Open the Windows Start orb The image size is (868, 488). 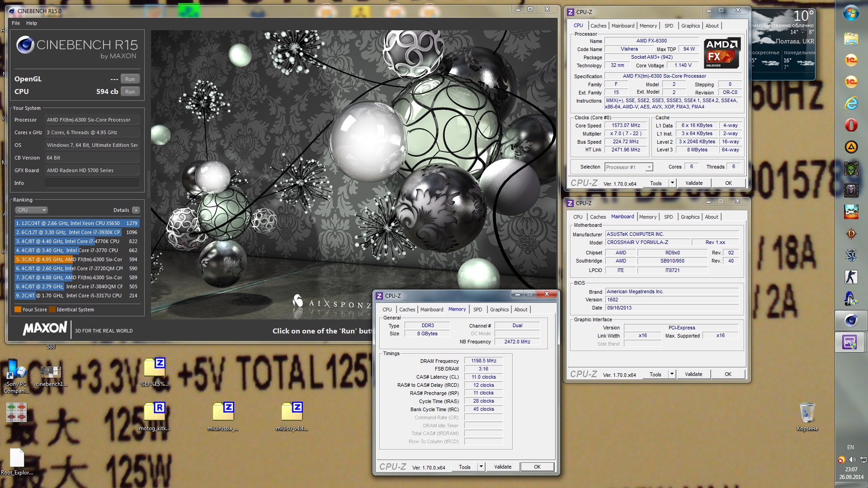pos(851,13)
